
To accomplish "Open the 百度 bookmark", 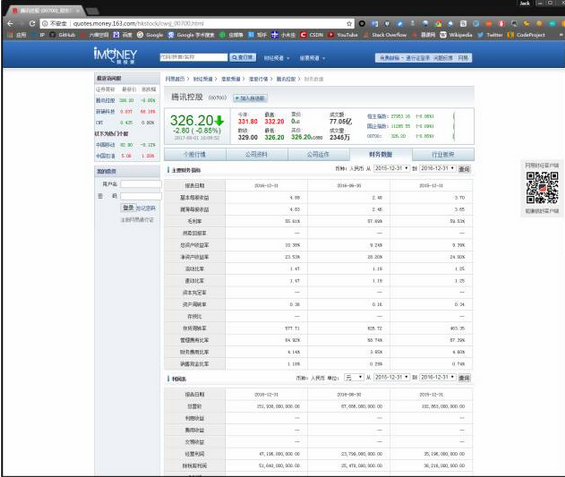I will point(123,35).
